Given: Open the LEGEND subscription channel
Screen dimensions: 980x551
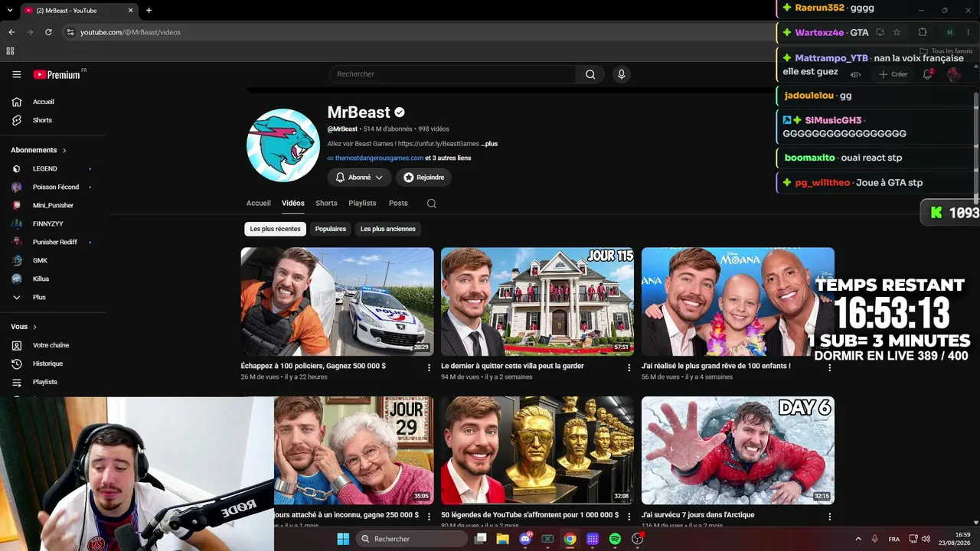Looking at the screenshot, I should pyautogui.click(x=45, y=168).
